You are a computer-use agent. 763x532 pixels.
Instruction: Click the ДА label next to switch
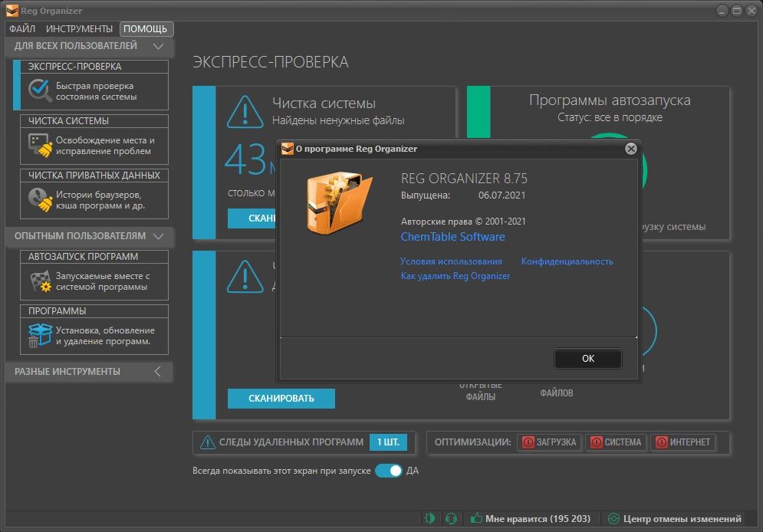point(412,471)
